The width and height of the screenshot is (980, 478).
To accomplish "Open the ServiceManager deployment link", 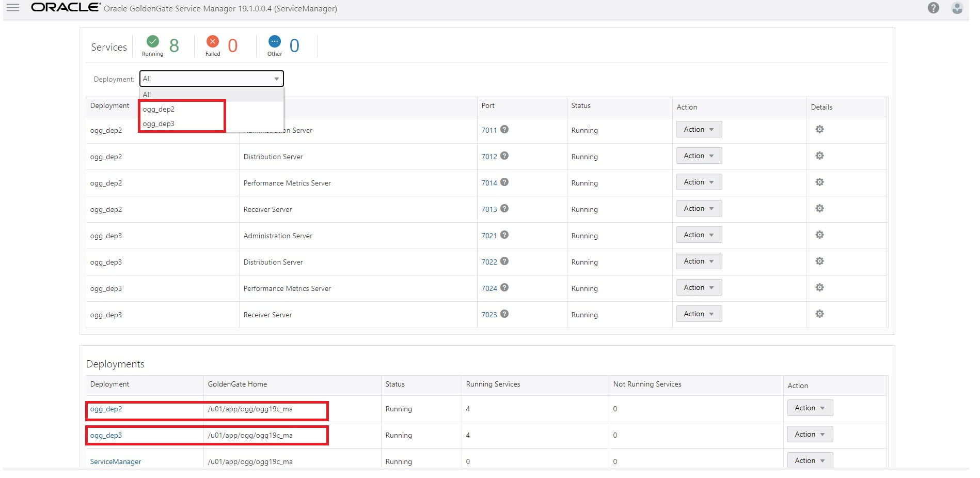I will (x=116, y=461).
